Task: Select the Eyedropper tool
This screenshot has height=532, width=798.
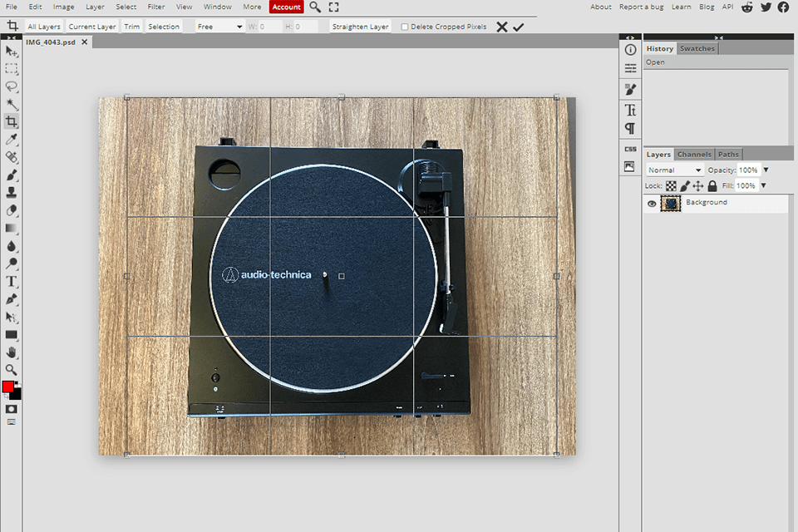Action: point(12,139)
